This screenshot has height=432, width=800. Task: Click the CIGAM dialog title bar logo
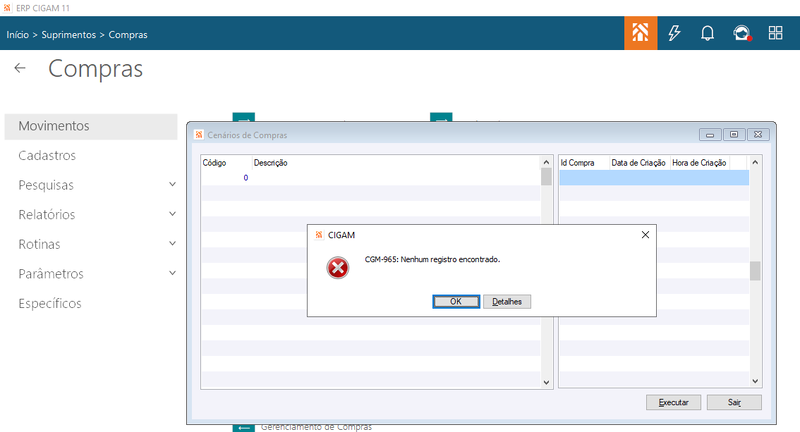[319, 235]
